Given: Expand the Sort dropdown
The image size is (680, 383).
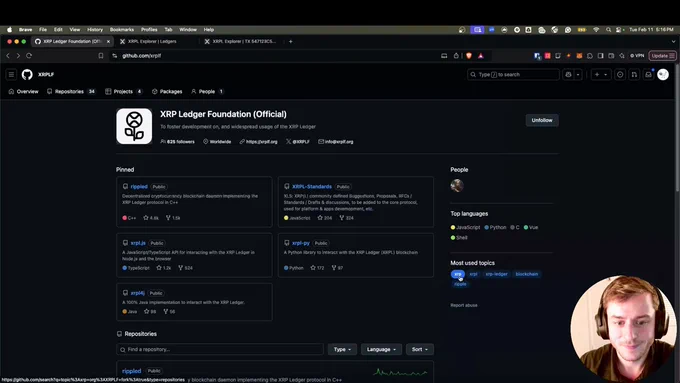Looking at the screenshot, I should pos(420,349).
